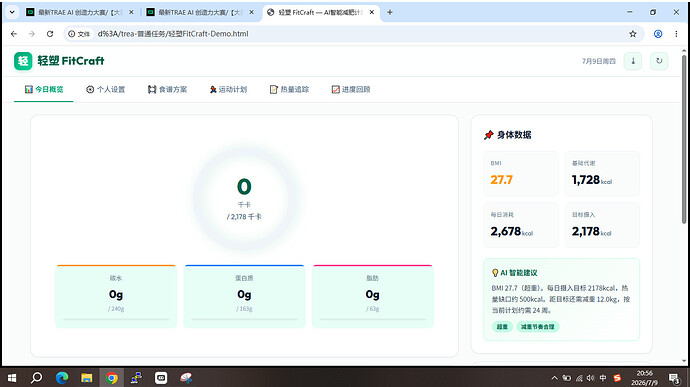Image resolution: width=690 pixels, height=387 pixels.
Task: Toggle the volume speaker icon in tray
Action: click(591, 378)
